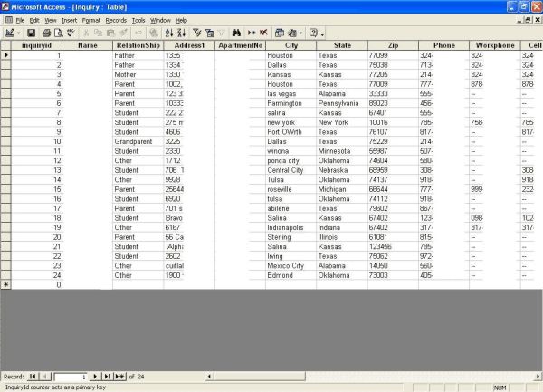This screenshot has height=392, width=543.
Task: Click the Copy toolbar icon
Action: [99, 33]
